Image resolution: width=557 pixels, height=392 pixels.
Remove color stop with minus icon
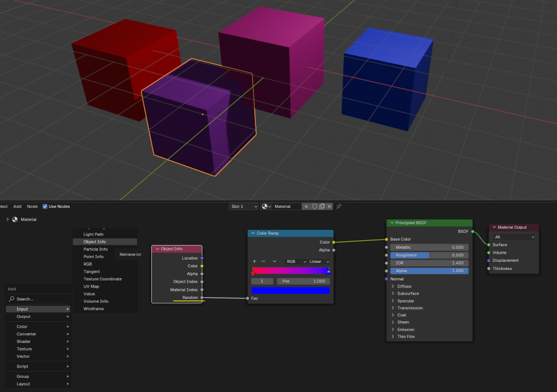[x=264, y=261]
